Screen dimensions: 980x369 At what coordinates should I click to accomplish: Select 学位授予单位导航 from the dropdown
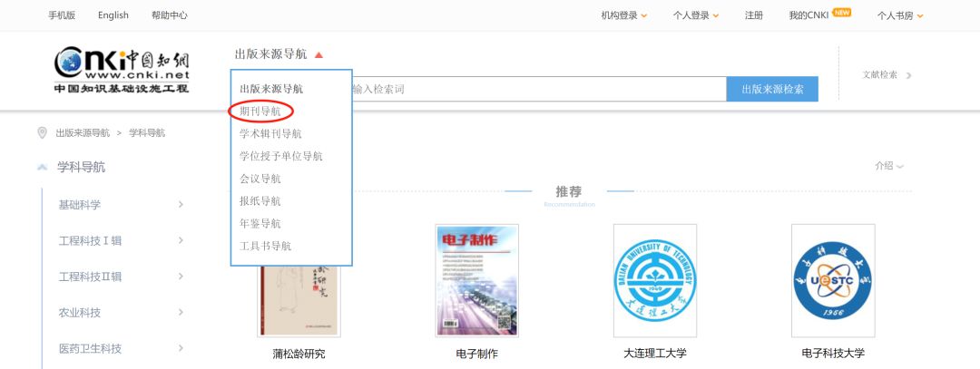281,156
